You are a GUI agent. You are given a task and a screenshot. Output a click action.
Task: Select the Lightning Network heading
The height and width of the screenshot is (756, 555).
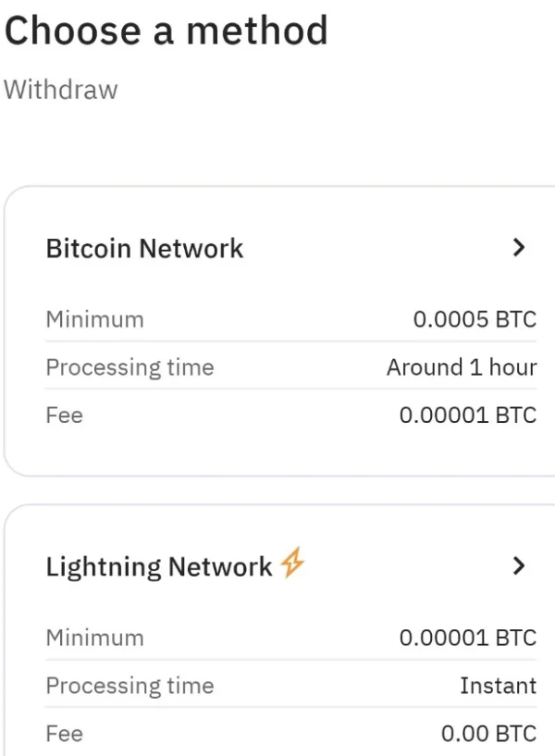point(159,566)
